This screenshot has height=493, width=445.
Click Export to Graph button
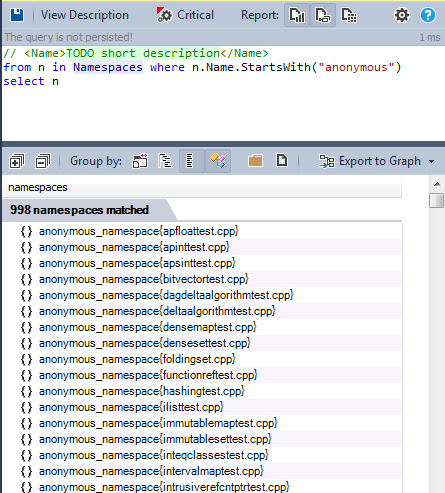coord(370,161)
